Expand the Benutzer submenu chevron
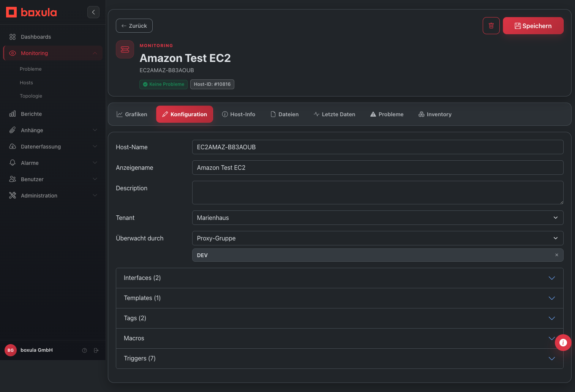Screen dimensions: 575x392 tap(95, 179)
